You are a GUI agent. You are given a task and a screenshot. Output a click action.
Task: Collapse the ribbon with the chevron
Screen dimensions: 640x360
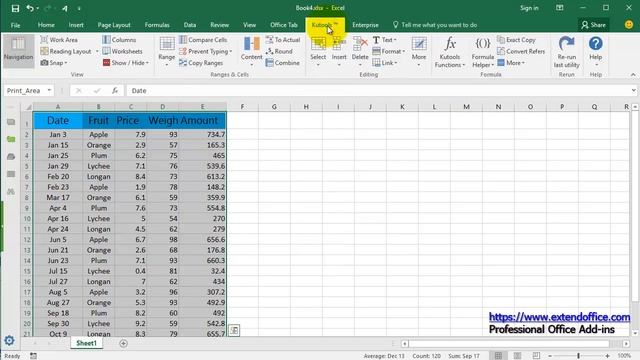(633, 75)
